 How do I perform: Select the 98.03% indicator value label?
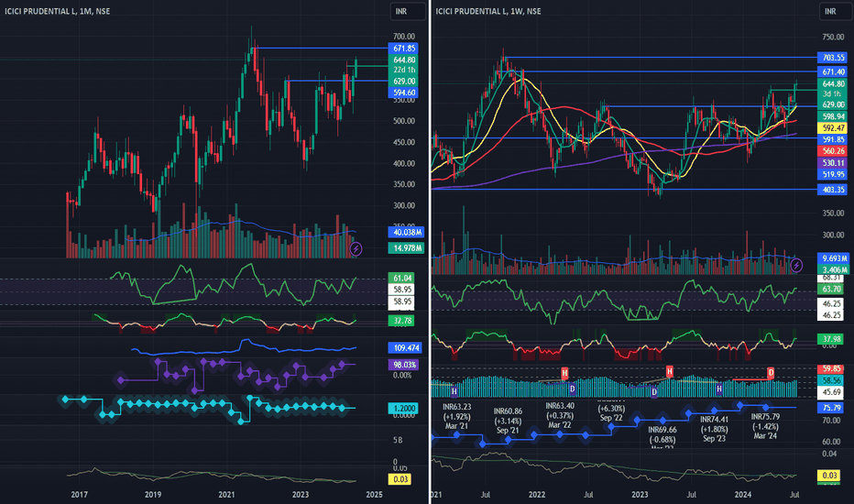403,365
